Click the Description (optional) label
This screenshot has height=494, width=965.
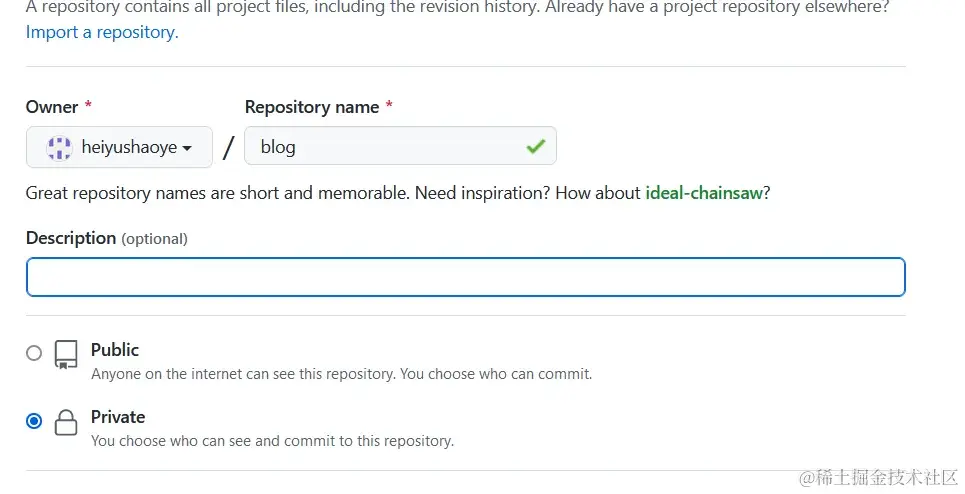[106, 238]
